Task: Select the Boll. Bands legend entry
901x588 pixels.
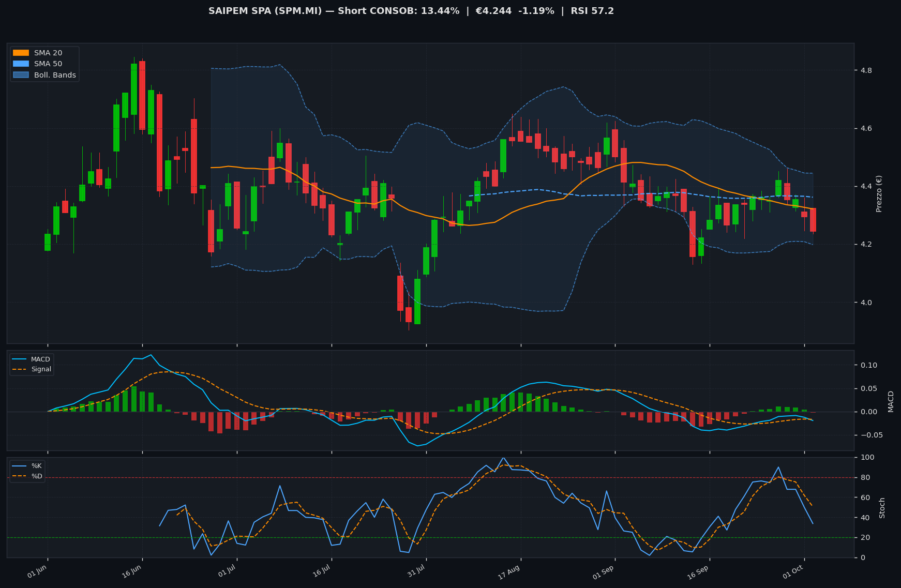Action: [x=44, y=75]
